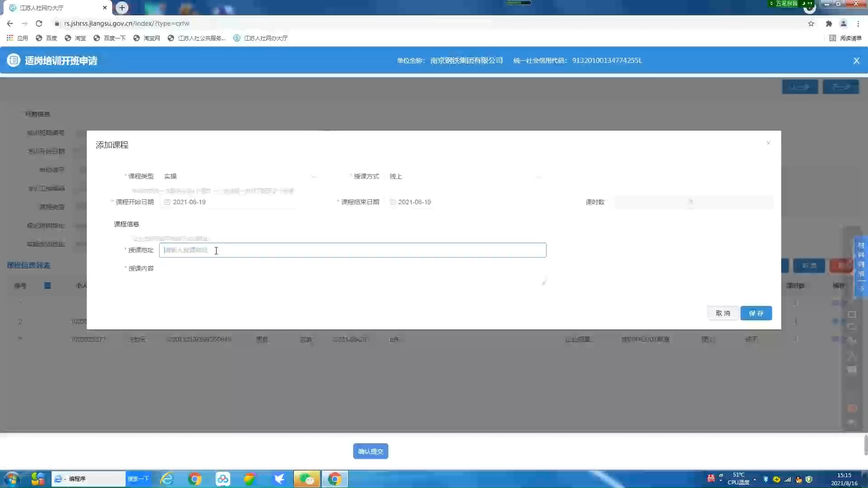Open WeChat from the taskbar
Screen dimensions: 868x488
(x=307, y=479)
